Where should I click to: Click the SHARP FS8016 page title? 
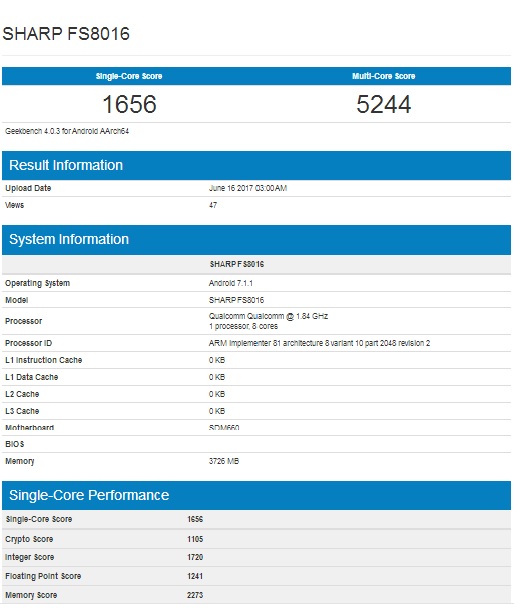pyautogui.click(x=66, y=34)
